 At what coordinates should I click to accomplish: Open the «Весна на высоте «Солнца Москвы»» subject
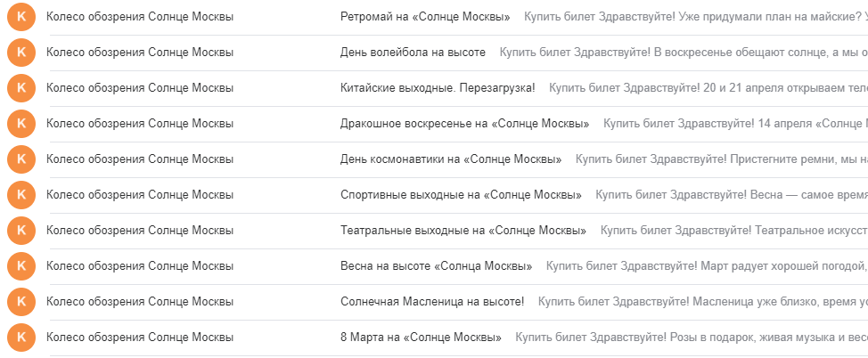(x=436, y=266)
